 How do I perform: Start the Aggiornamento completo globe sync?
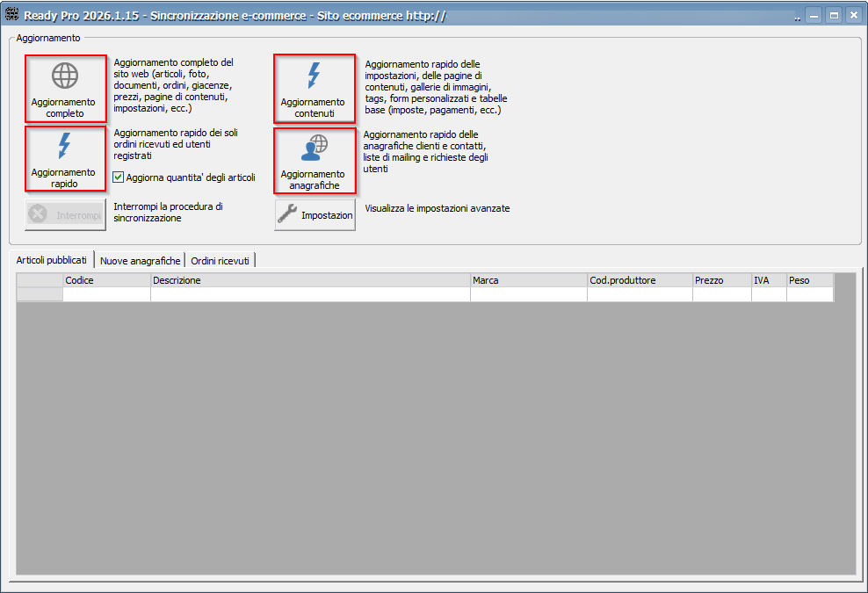[x=65, y=89]
